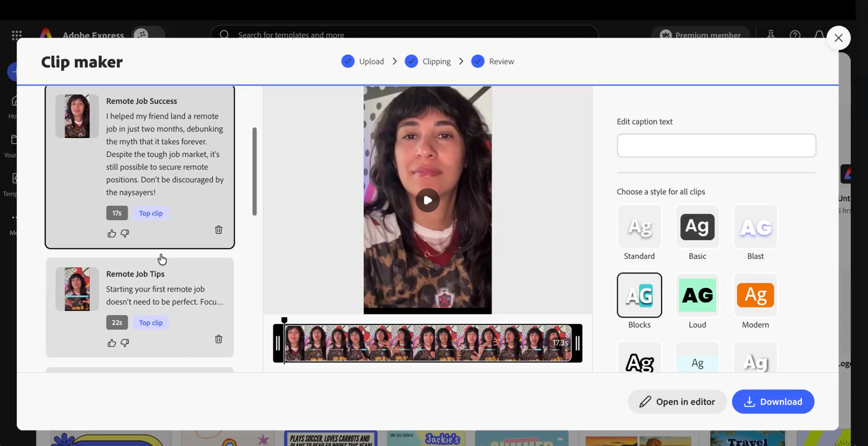Click the clip list scrollbar
The image size is (868, 446).
click(254, 171)
